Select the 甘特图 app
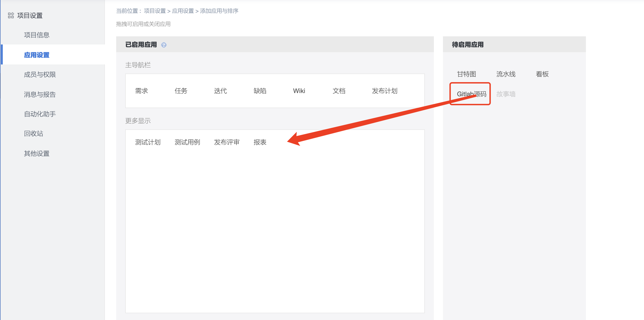 click(467, 74)
